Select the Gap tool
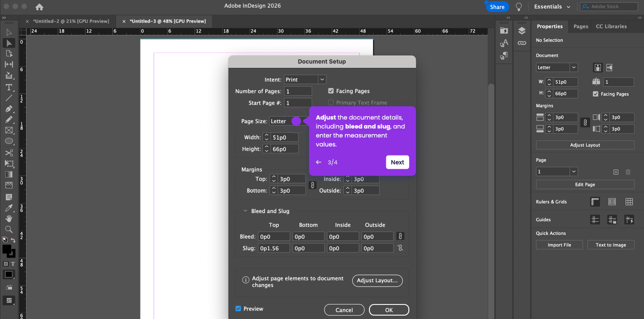Image resolution: width=644 pixels, height=319 pixels. [x=9, y=64]
